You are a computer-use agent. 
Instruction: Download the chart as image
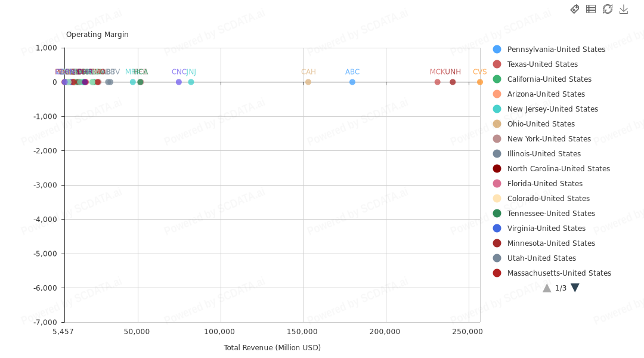624,9
